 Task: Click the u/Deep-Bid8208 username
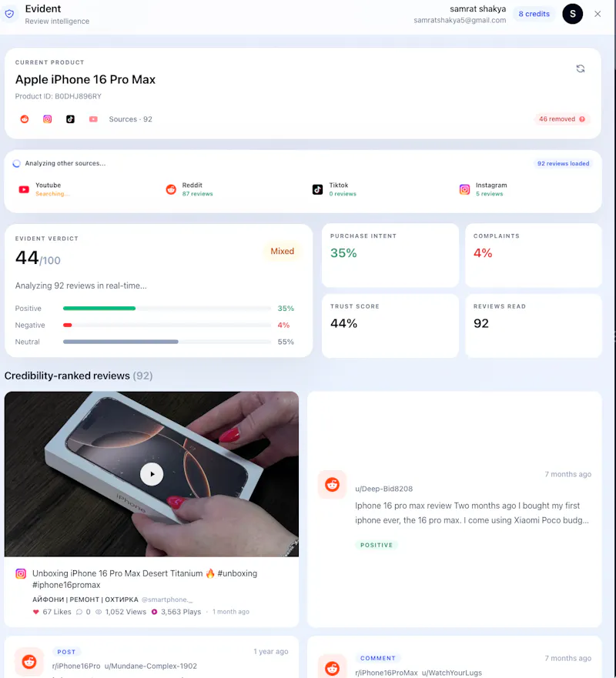click(383, 489)
